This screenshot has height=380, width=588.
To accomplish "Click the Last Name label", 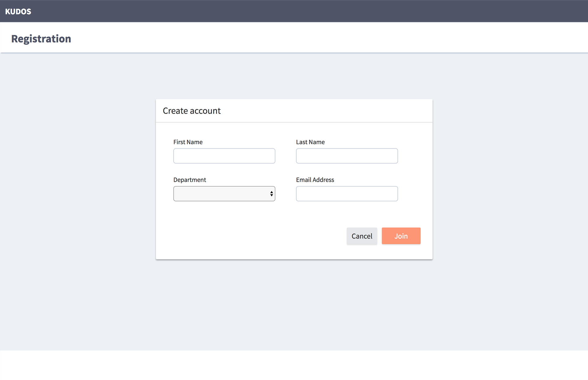I will (x=310, y=142).
